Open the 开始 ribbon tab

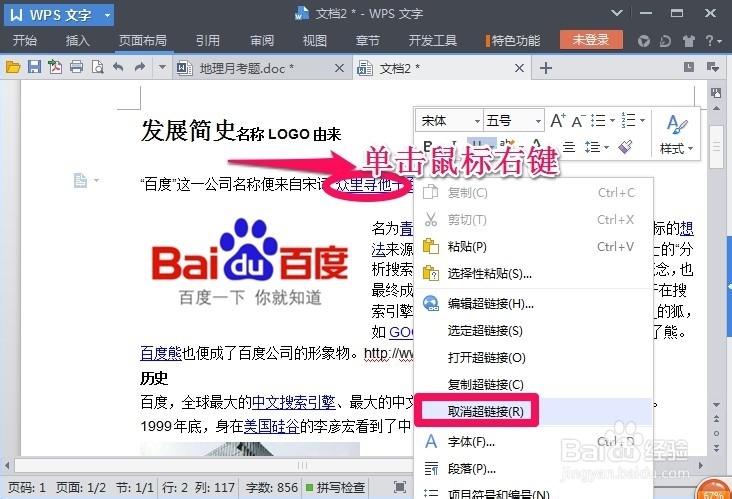click(25, 41)
